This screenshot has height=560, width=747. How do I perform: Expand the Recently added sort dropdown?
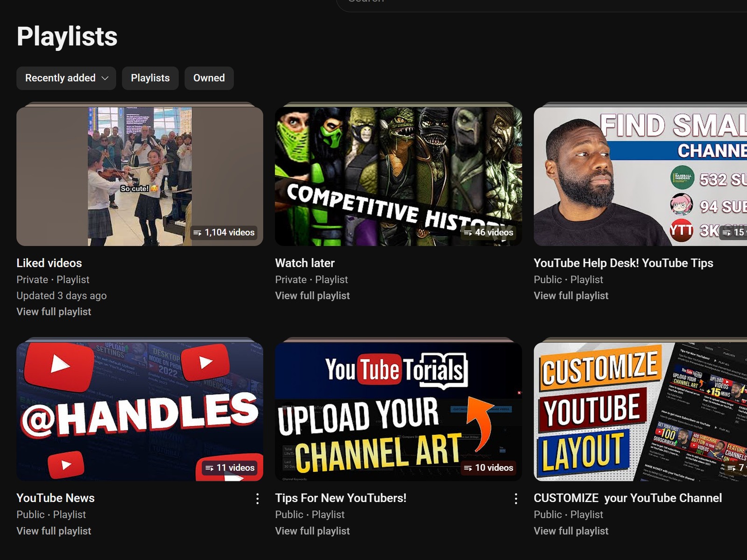point(66,78)
